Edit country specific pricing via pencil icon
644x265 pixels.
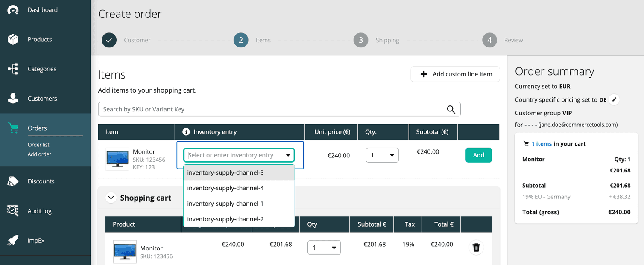[614, 99]
